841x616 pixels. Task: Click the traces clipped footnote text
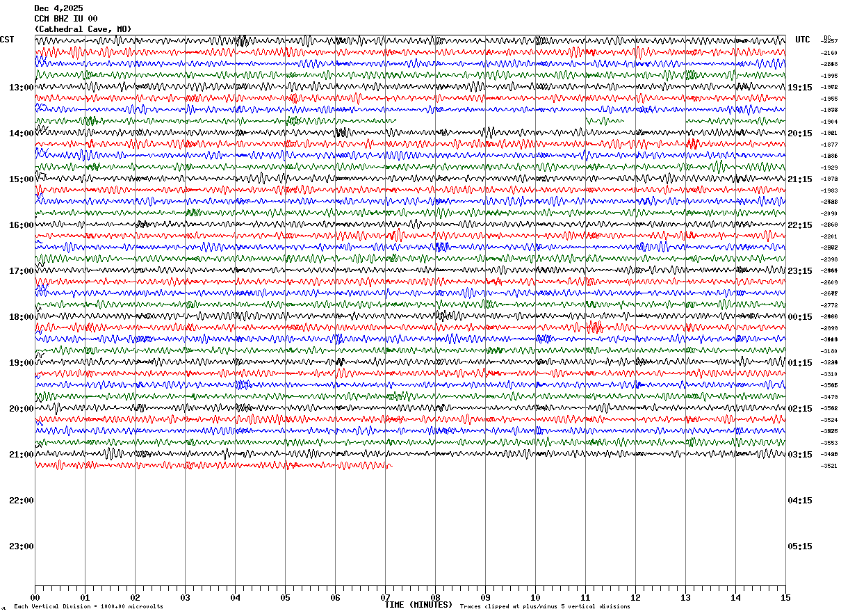tap(545, 606)
